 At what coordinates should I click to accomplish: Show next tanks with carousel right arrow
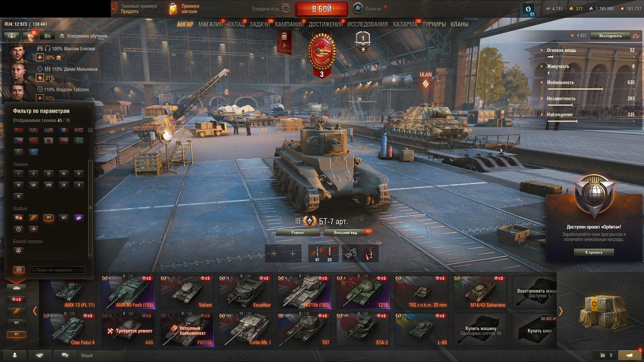[x=560, y=311]
